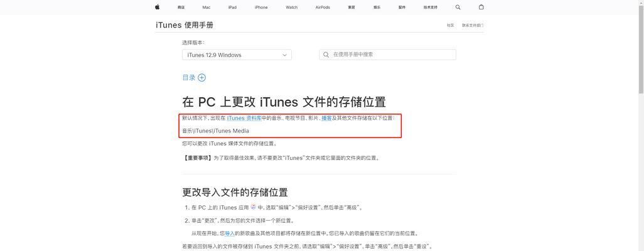
Task: Click the magnifier icon inside the manual search box
Action: (326, 55)
